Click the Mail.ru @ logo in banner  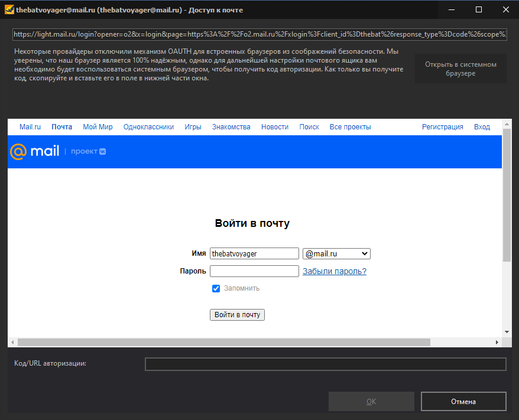18,151
